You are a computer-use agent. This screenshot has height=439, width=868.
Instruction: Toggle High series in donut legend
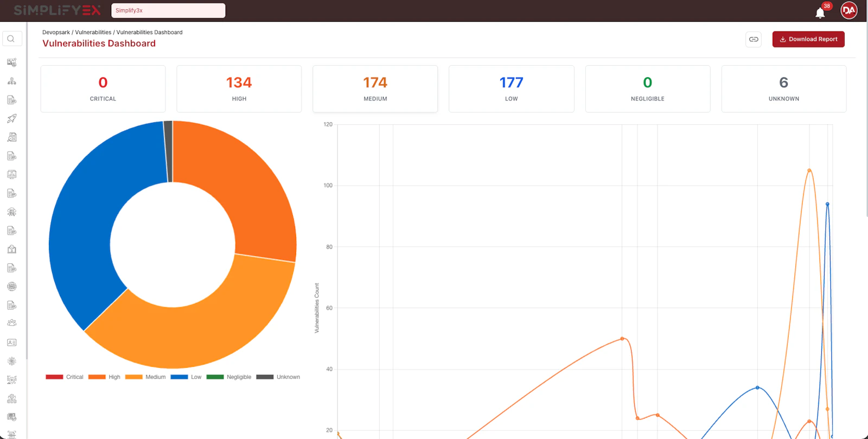(x=104, y=377)
